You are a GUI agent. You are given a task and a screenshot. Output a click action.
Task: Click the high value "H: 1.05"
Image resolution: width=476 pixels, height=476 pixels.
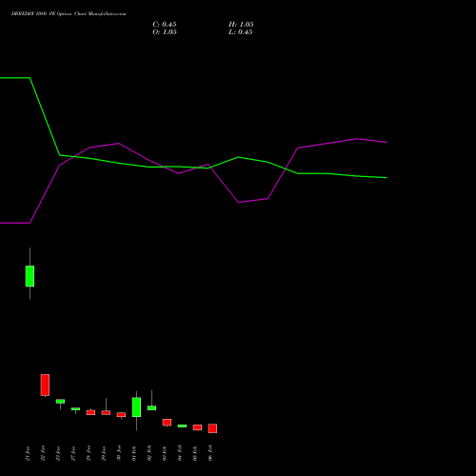coord(241,25)
